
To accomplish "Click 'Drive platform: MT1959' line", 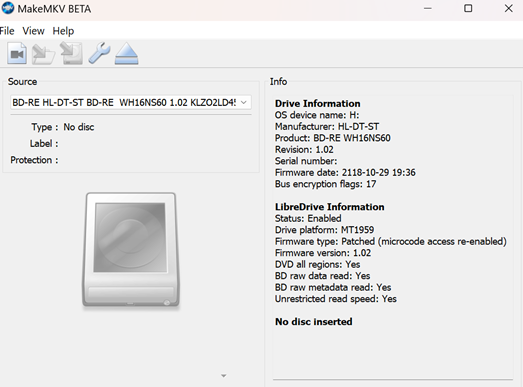I will pyautogui.click(x=324, y=230).
